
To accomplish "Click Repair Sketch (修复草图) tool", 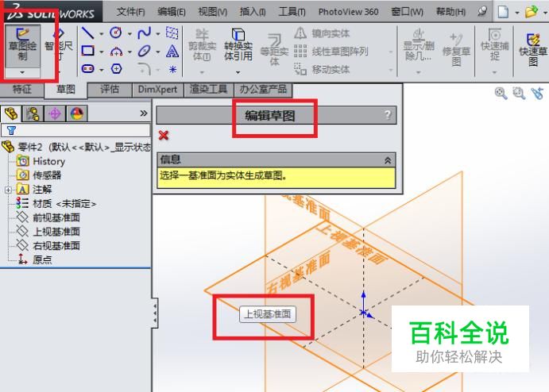I will [456, 50].
